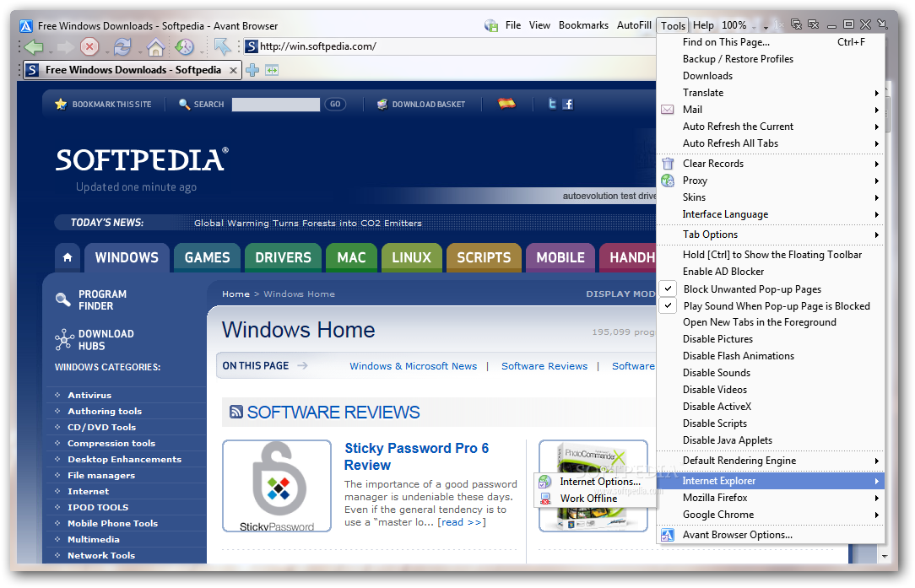Click Work Offline icon in submenu
The height and width of the screenshot is (588, 915).
coord(545,499)
